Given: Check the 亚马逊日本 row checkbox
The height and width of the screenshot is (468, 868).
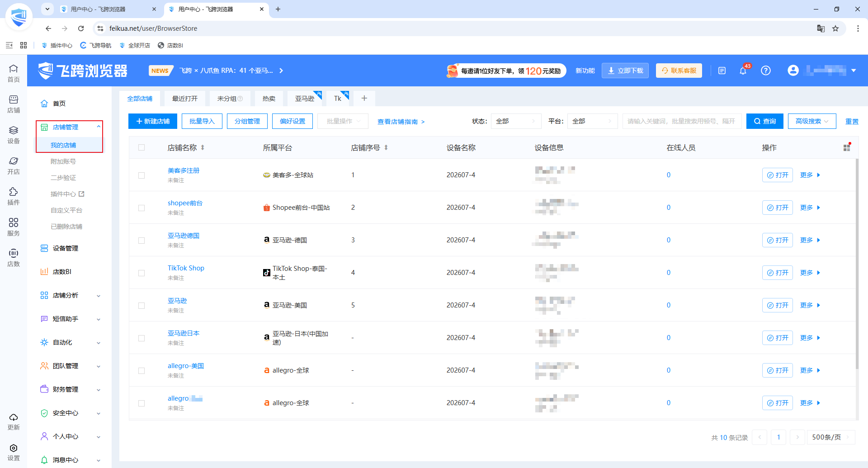Looking at the screenshot, I should [x=142, y=338].
